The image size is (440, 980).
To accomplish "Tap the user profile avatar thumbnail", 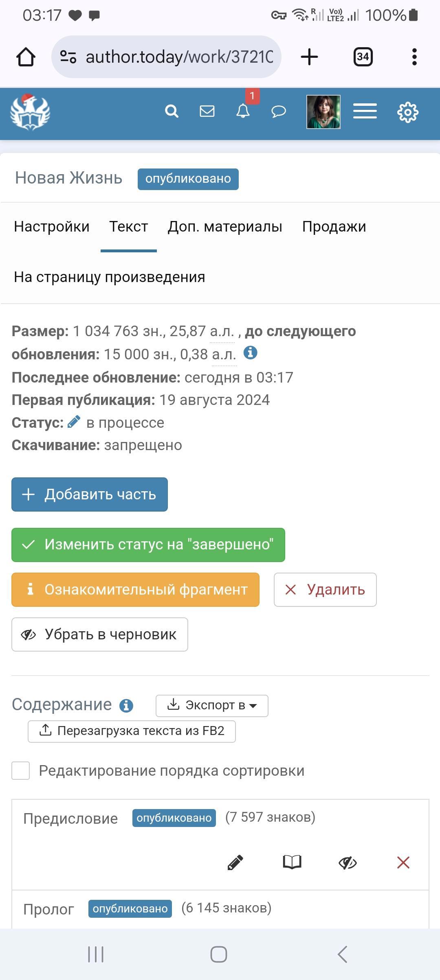I will coord(323,112).
